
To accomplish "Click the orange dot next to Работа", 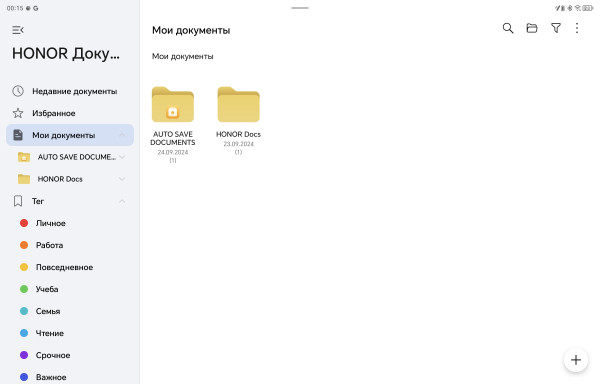I will (24, 245).
